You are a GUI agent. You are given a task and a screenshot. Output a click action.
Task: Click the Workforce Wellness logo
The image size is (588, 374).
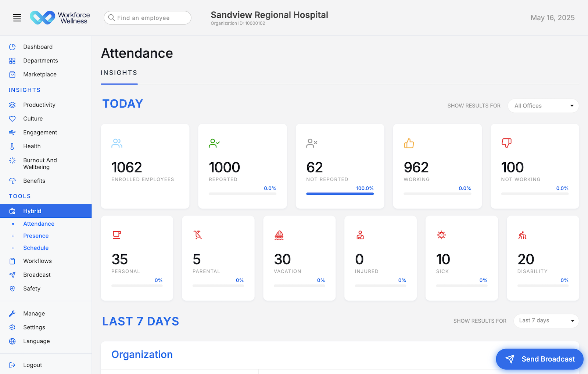(x=60, y=17)
